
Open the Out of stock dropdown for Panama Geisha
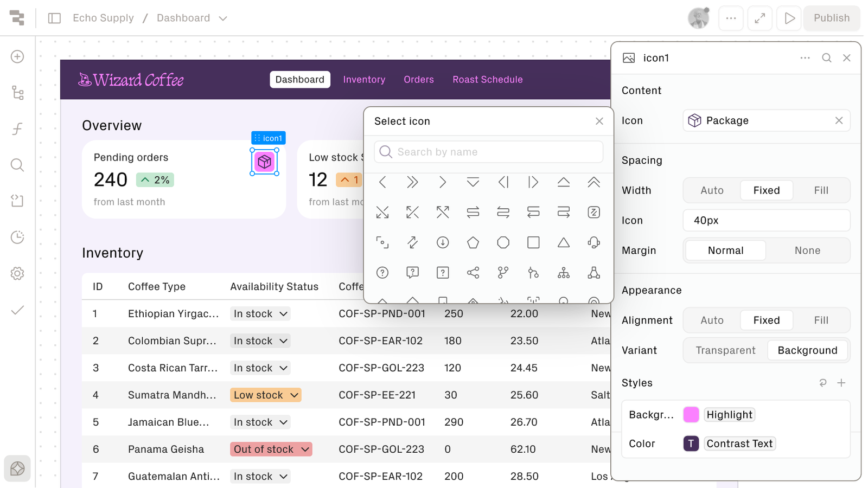[x=271, y=449]
